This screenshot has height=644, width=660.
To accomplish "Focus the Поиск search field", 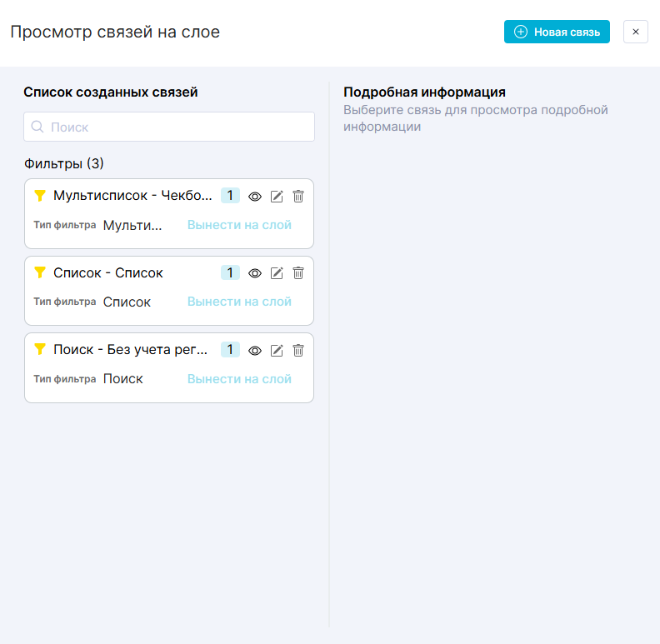I will coord(169,127).
